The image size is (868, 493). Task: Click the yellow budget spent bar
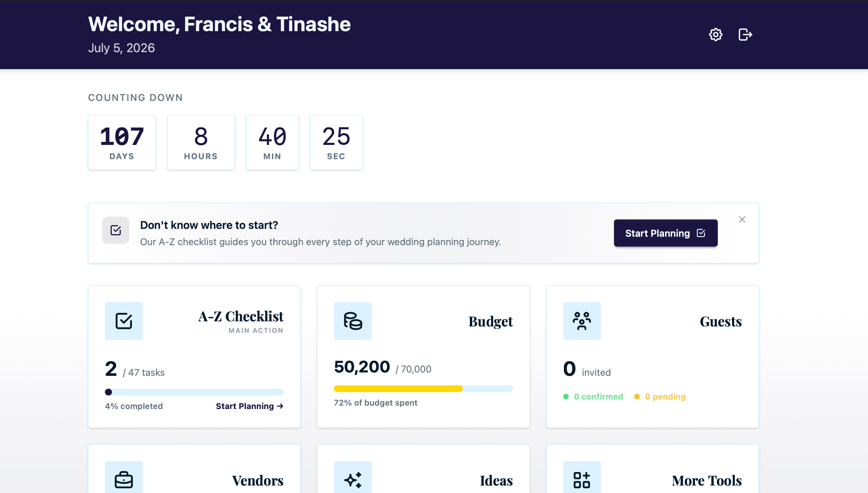[398, 389]
